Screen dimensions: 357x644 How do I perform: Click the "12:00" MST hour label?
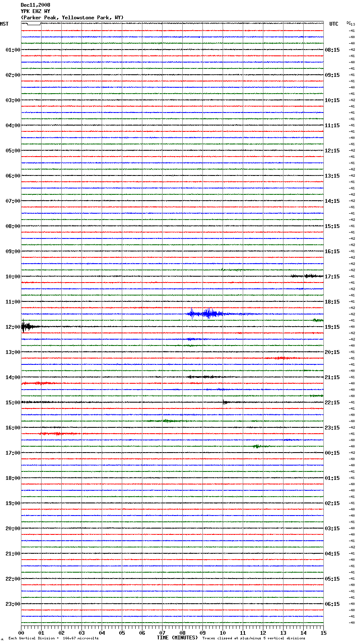coord(13,327)
